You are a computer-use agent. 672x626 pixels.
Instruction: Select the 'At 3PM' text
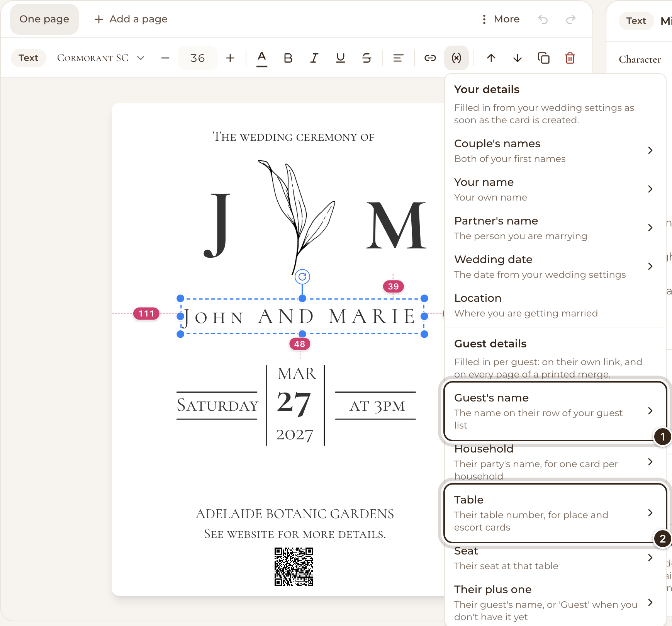[x=377, y=406]
